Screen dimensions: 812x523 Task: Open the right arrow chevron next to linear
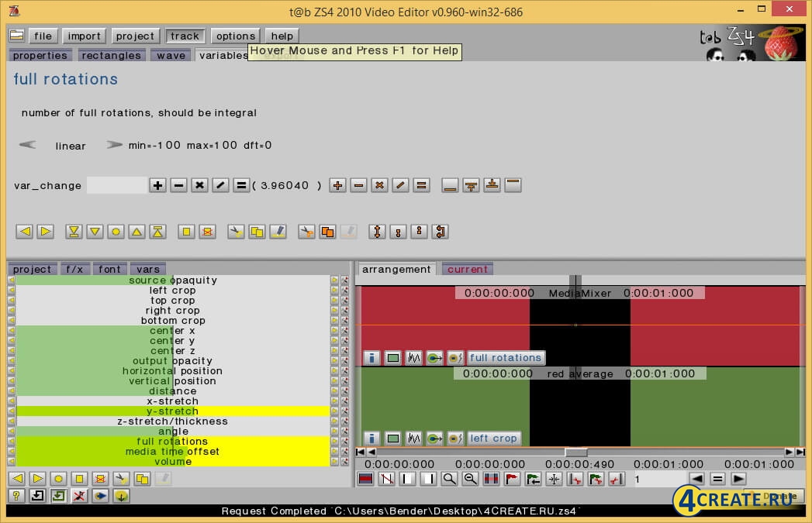coord(113,144)
